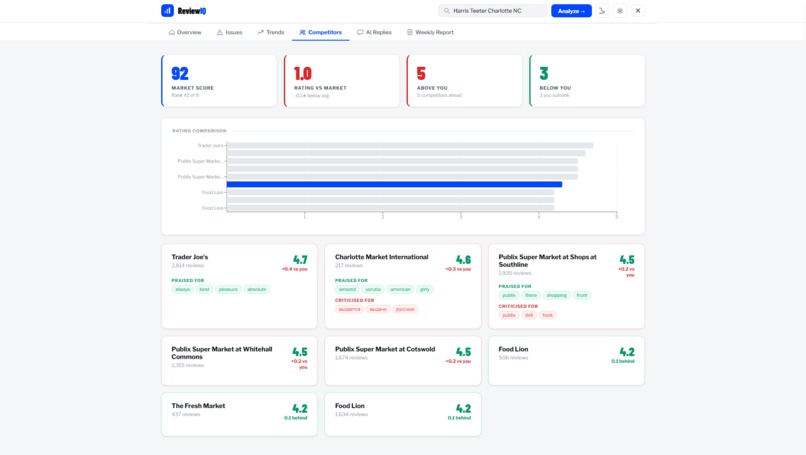Click the '437 reviews' text

point(186,414)
